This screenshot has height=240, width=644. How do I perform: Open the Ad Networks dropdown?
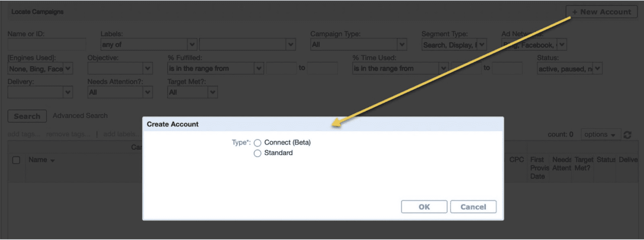tap(534, 45)
